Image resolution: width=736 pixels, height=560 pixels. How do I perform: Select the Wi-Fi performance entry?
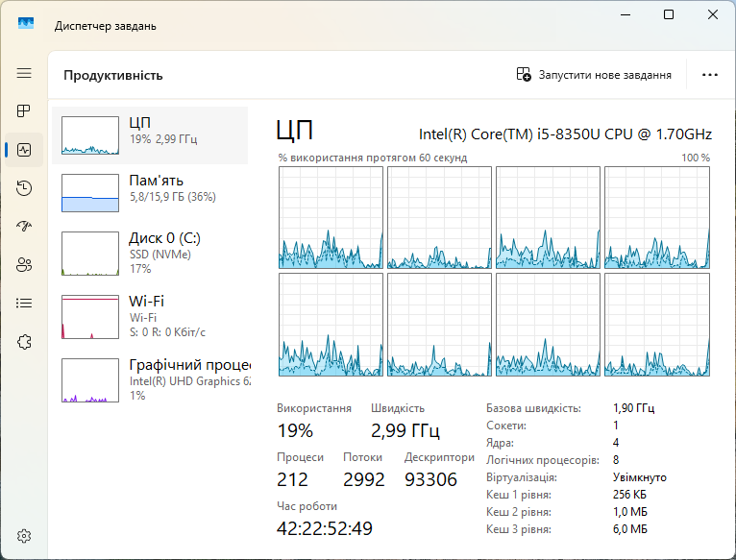pyautogui.click(x=150, y=317)
